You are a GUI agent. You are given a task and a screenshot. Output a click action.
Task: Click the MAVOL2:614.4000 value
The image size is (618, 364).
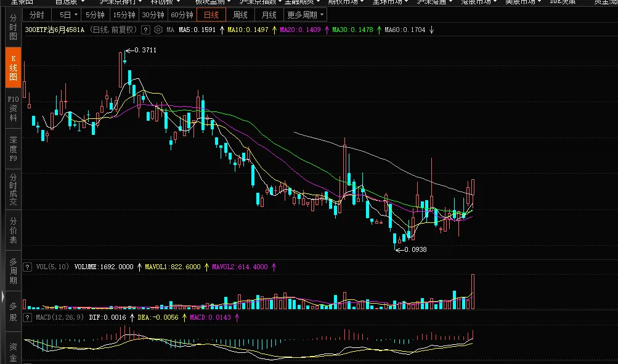pos(240,267)
